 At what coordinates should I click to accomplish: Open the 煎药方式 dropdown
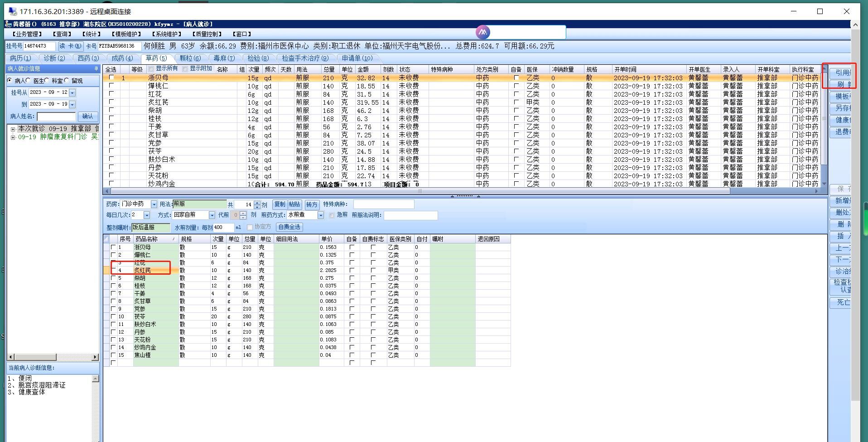pos(321,215)
